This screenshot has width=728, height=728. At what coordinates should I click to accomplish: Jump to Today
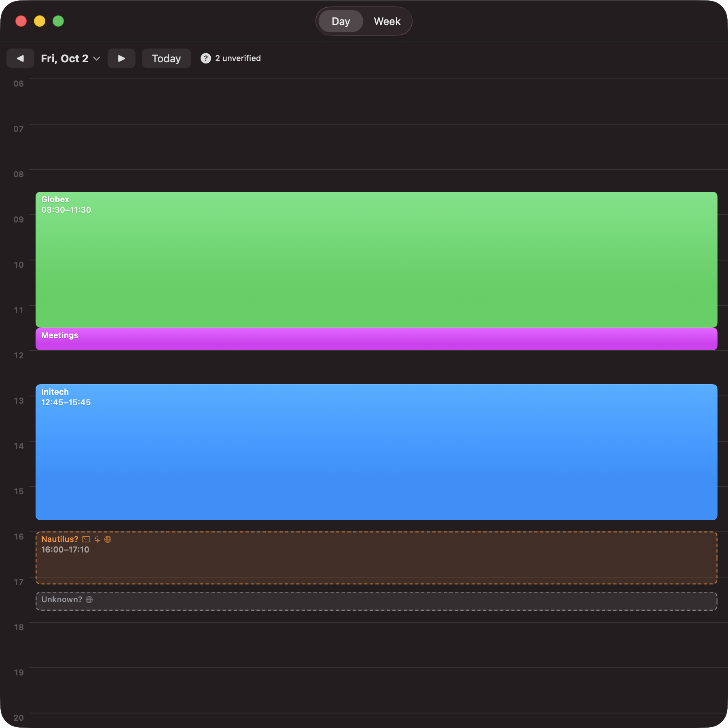click(x=166, y=58)
